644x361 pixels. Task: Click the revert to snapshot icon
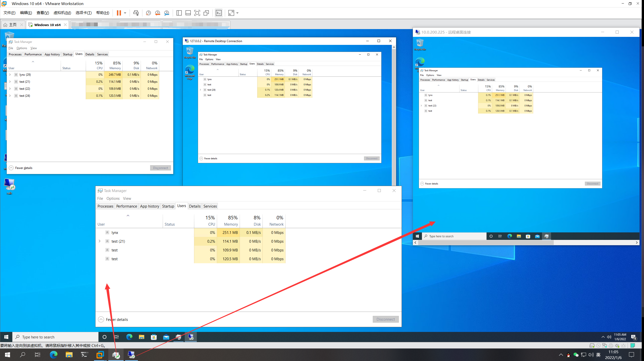(157, 13)
